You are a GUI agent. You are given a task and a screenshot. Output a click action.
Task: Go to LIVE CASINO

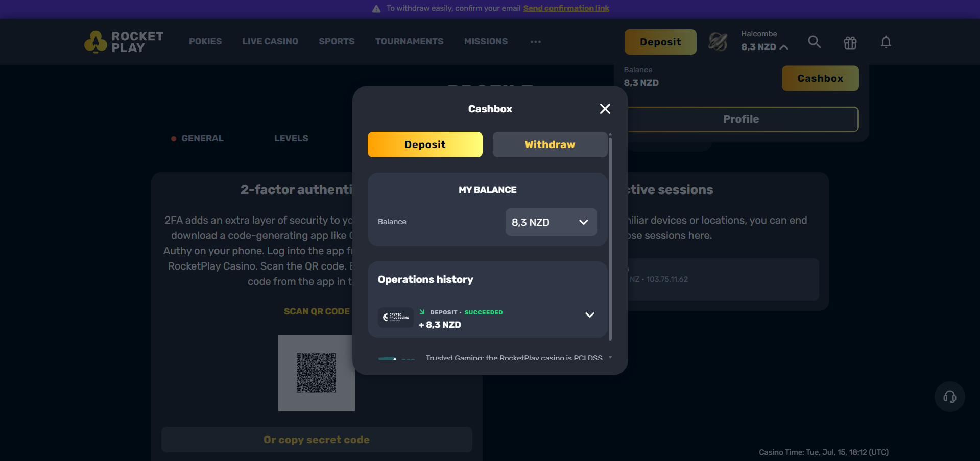point(270,41)
